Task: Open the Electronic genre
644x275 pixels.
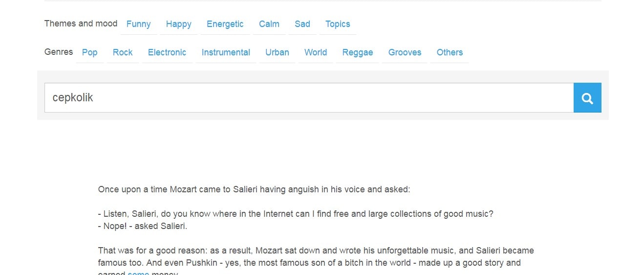Action: tap(167, 52)
